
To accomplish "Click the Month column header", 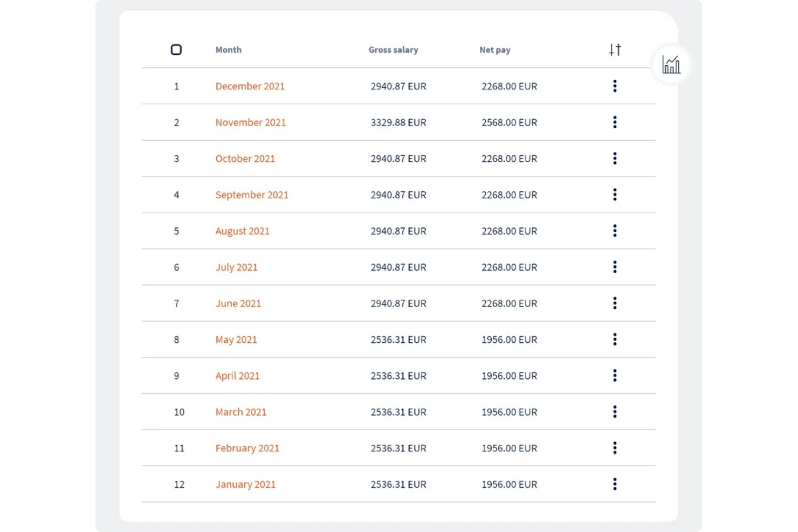I will 229,50.
